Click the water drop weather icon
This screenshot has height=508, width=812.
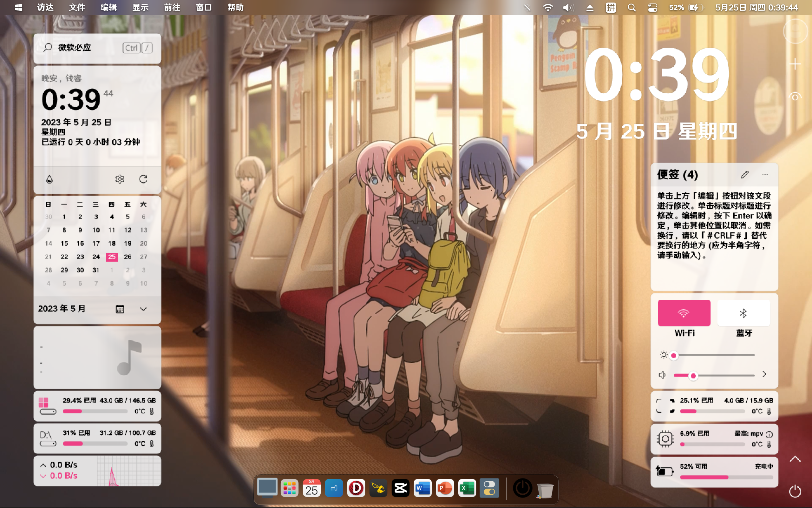coord(49,179)
